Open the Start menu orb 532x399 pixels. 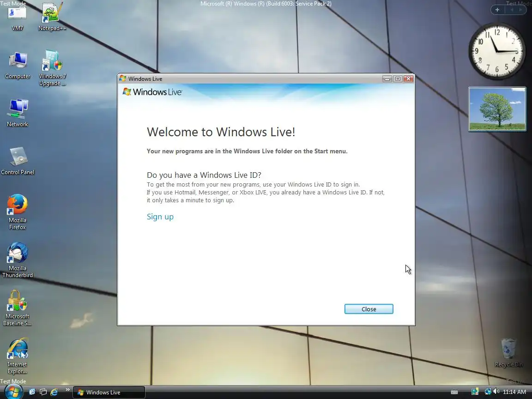point(13,392)
